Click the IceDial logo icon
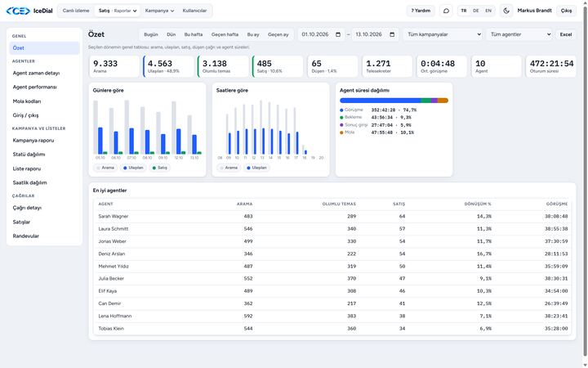This screenshot has width=588, height=368. coord(18,11)
